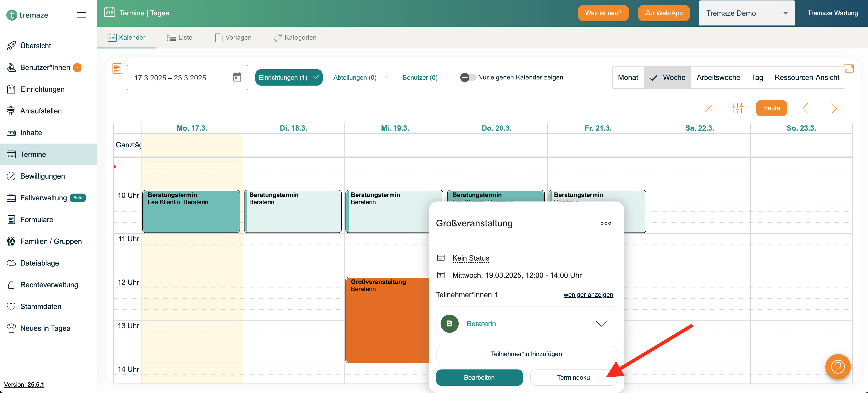Click the Heute button

pyautogui.click(x=771, y=108)
